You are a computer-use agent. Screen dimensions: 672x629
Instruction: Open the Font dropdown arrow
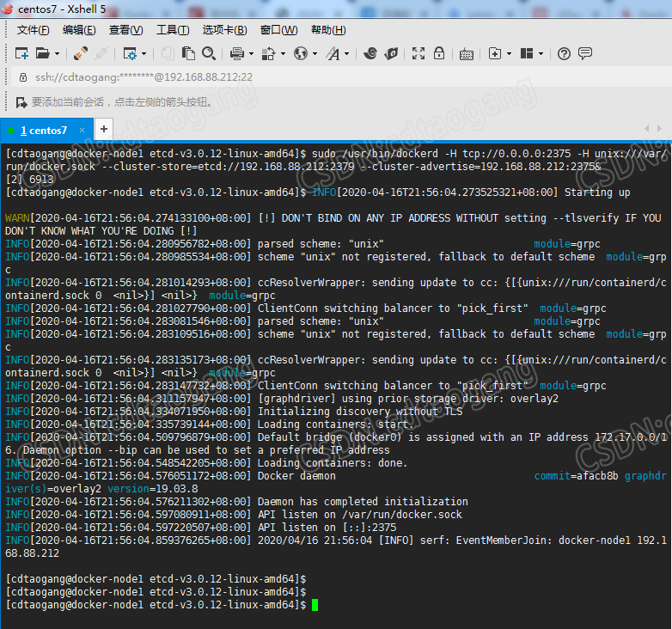point(346,53)
